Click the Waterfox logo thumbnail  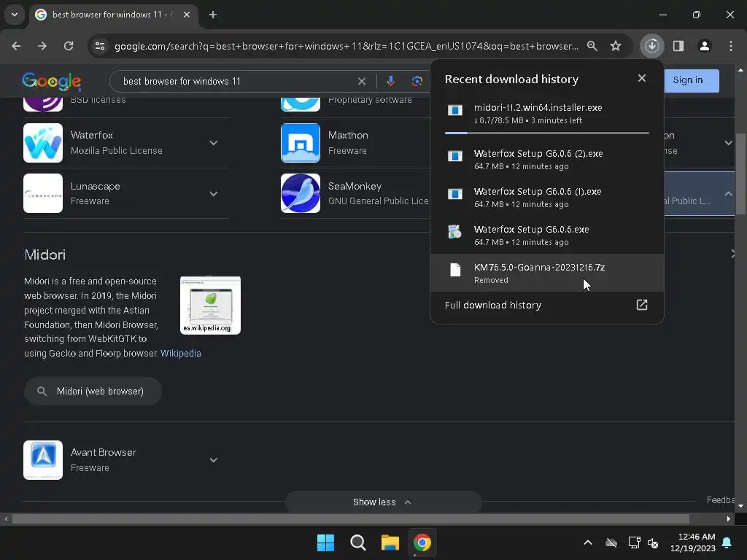(x=43, y=143)
